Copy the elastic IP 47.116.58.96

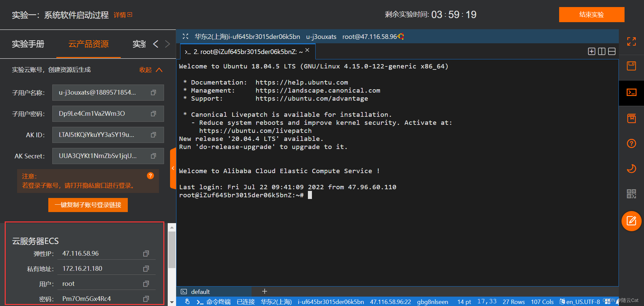click(146, 254)
